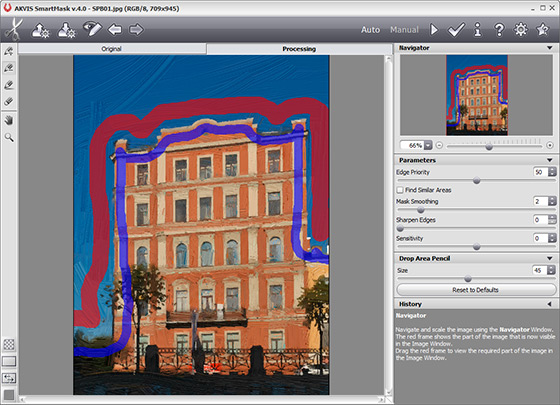This screenshot has width=560, height=405.
Task: Switch to Manual mode
Action: [404, 30]
